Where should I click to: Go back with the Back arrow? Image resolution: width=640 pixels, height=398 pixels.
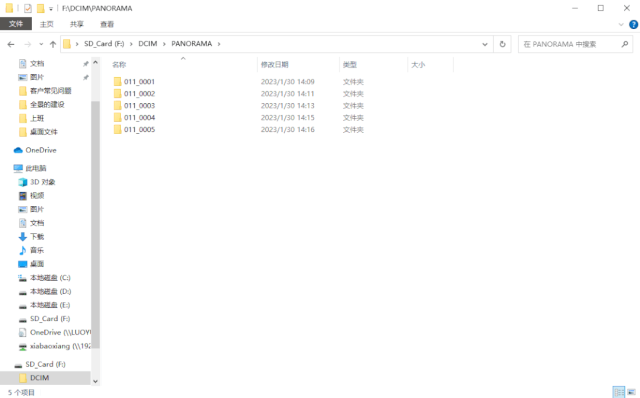(11, 44)
